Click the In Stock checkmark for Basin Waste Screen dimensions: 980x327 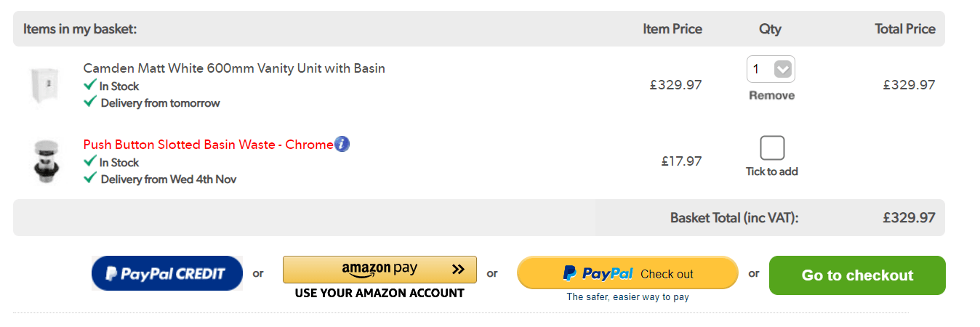point(90,161)
